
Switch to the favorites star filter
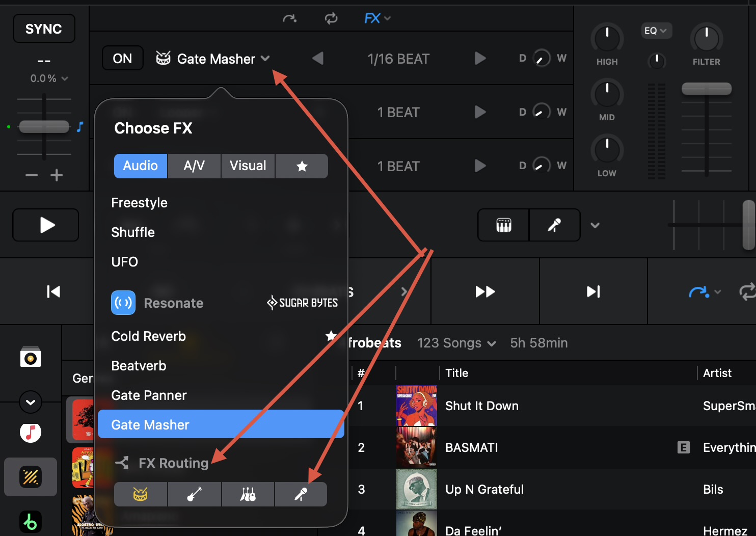tap(302, 166)
